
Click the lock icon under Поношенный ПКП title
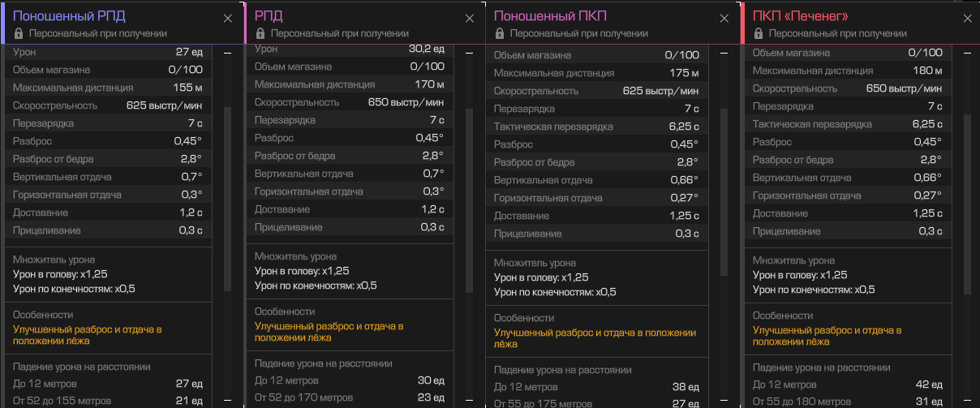point(499,33)
